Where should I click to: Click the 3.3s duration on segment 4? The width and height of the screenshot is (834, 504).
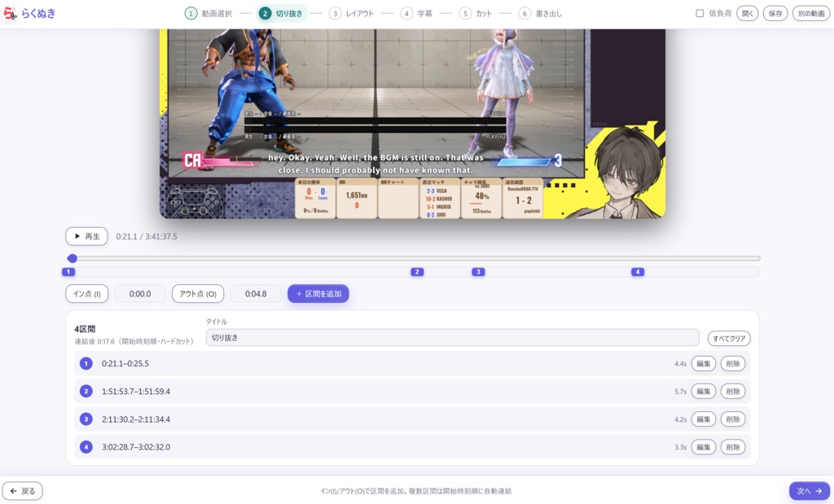680,447
